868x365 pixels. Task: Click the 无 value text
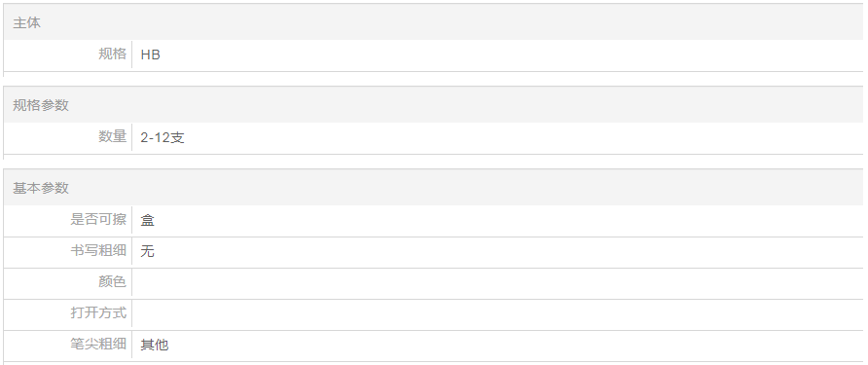click(x=147, y=251)
